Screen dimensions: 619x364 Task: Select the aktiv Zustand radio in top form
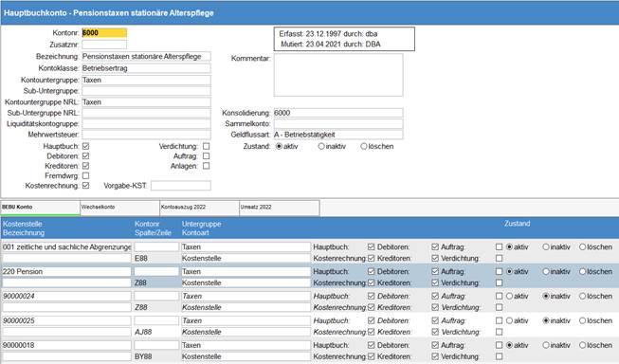point(279,146)
